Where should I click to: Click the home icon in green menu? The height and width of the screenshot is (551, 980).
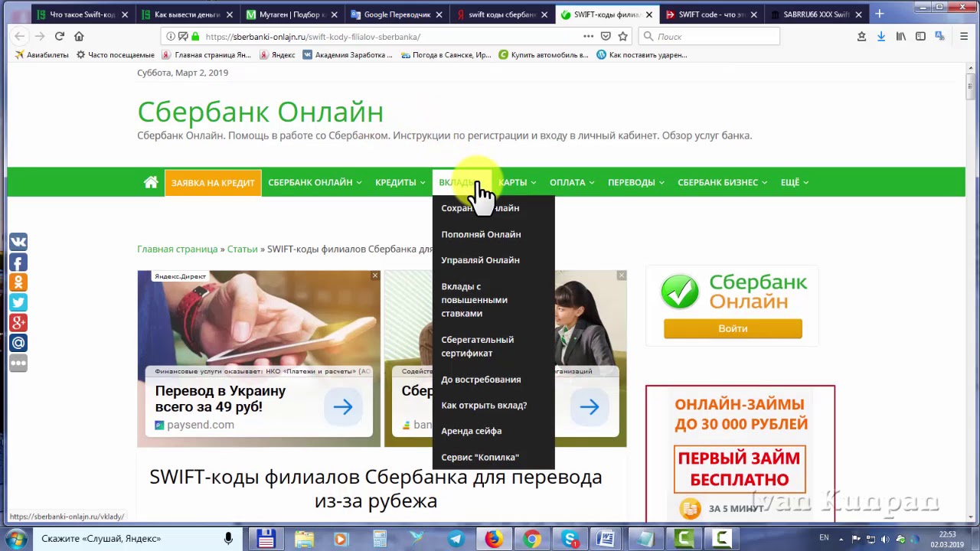coord(151,182)
